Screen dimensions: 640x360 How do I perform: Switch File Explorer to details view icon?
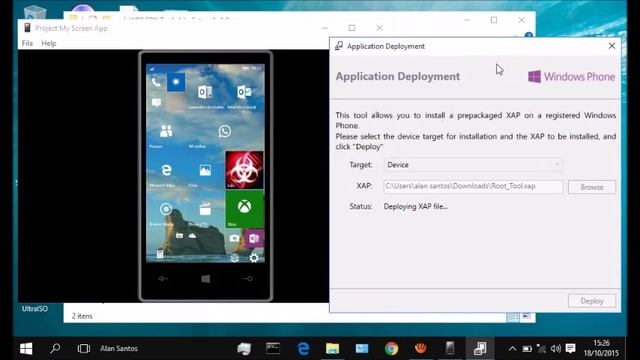(514, 316)
